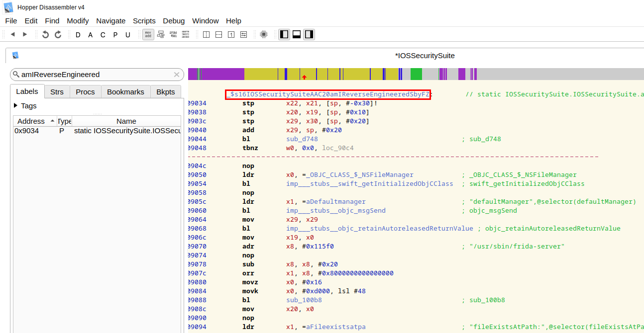
Task: Click the search magnifier icon
Action: 16,75
